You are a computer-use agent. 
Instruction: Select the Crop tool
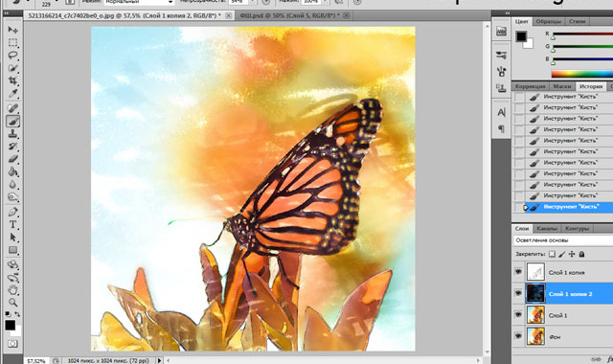tap(12, 80)
